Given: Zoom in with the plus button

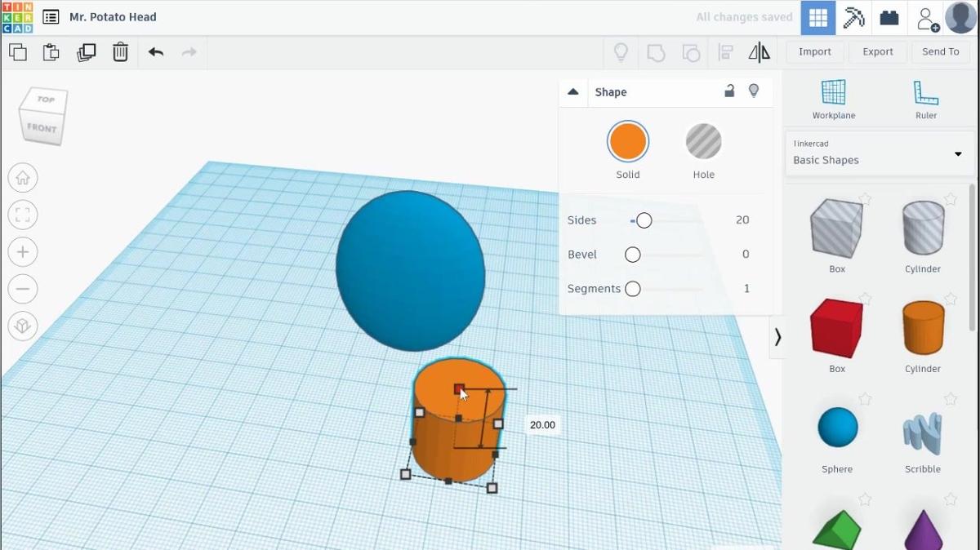Looking at the screenshot, I should [x=23, y=252].
